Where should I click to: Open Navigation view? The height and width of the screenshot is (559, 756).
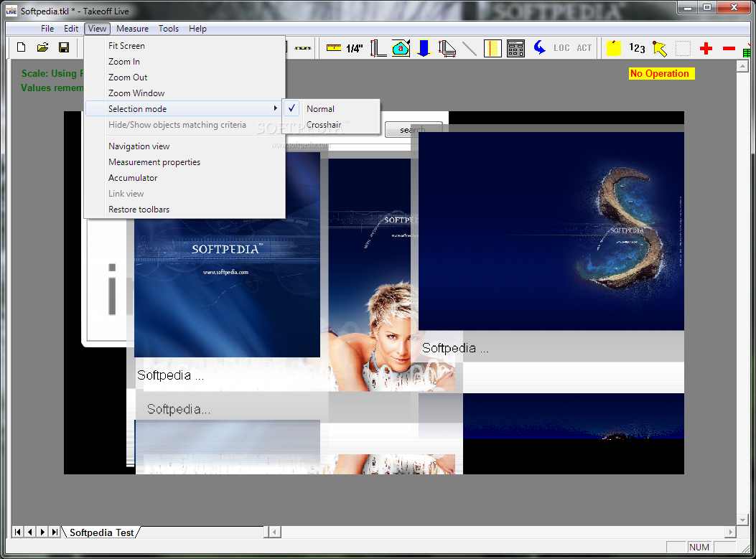[x=185, y=146]
